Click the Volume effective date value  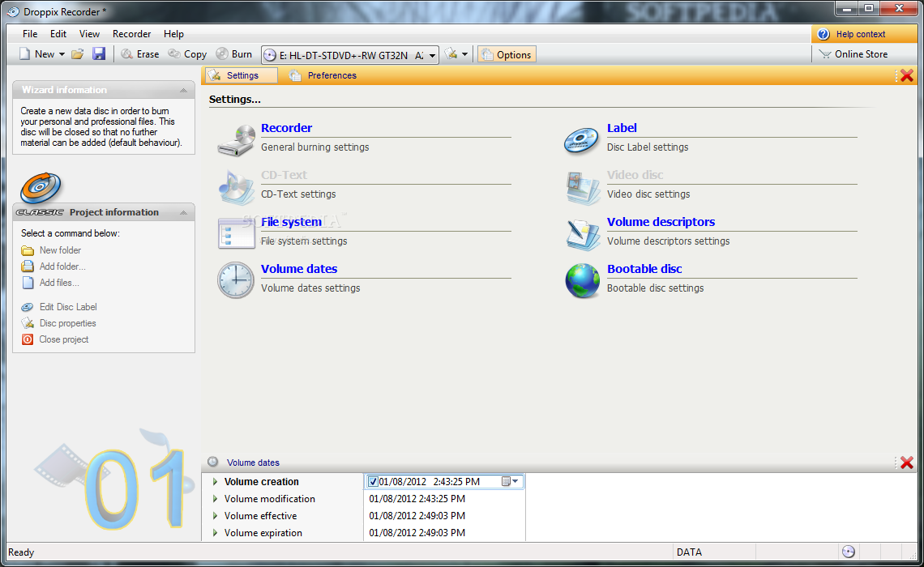(417, 516)
